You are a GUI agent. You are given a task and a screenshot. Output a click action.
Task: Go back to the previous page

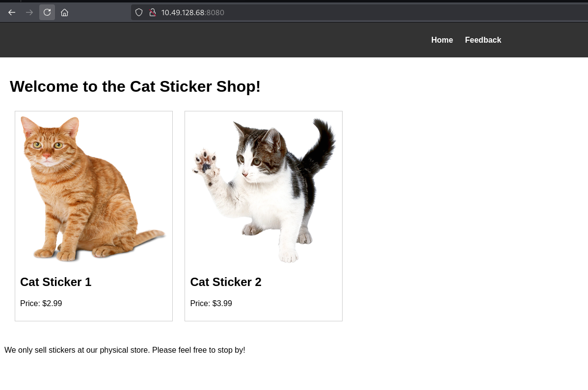click(12, 12)
